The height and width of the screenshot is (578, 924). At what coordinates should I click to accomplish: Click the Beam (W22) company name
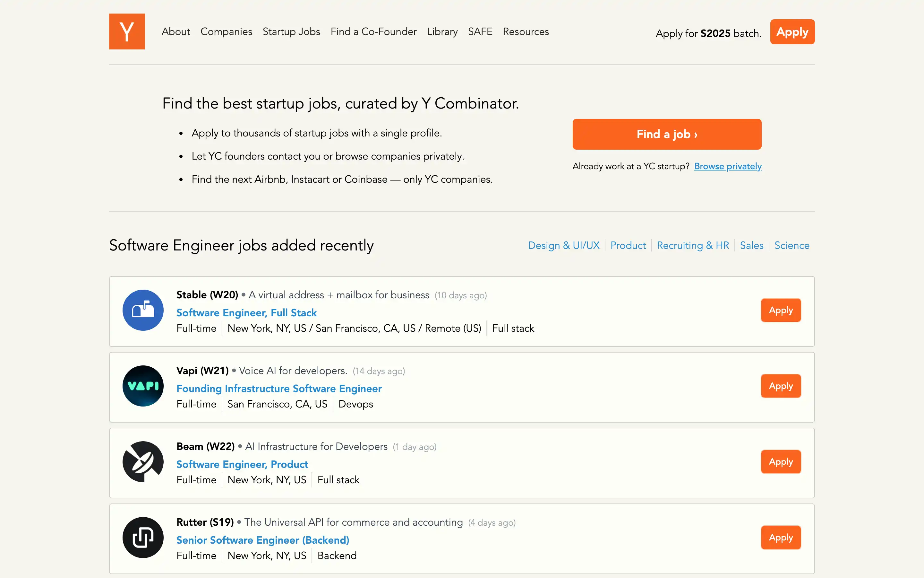pos(205,446)
